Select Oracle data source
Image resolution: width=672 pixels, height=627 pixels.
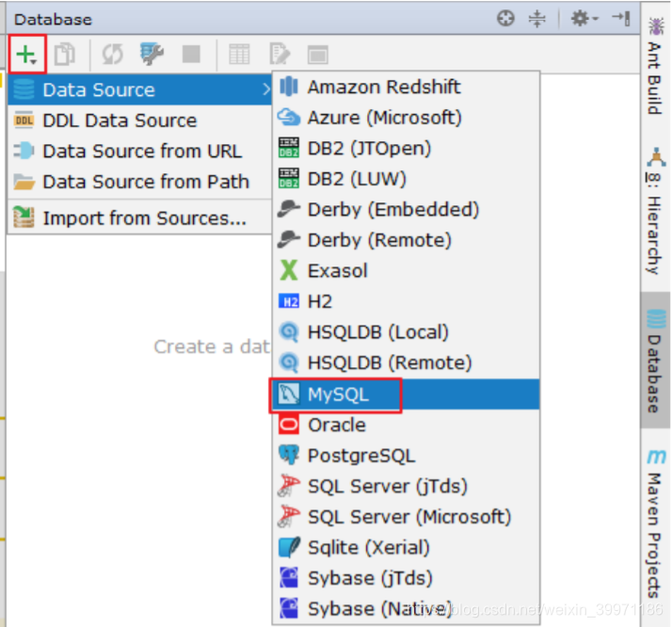click(406, 426)
